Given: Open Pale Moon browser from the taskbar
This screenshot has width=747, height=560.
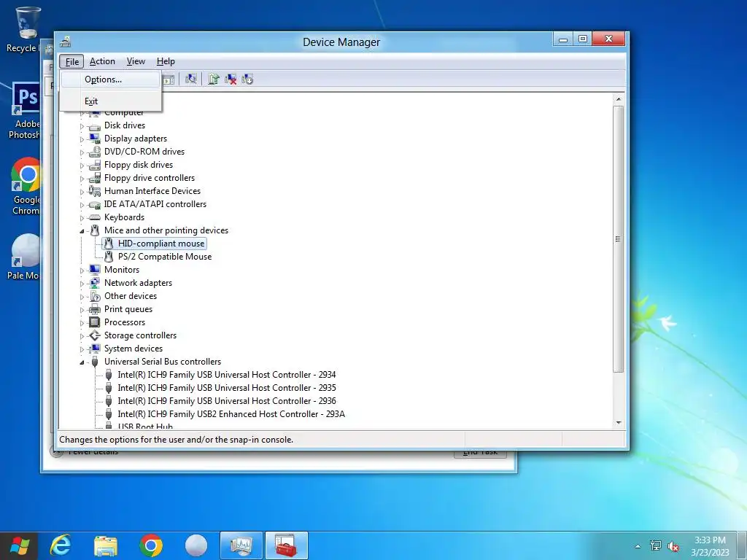Looking at the screenshot, I should (196, 545).
